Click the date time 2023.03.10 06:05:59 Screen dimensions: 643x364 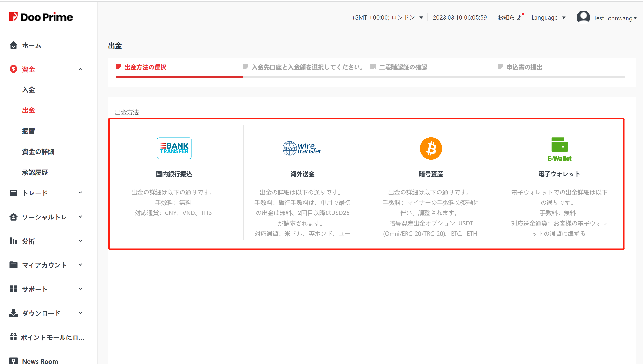[460, 17]
